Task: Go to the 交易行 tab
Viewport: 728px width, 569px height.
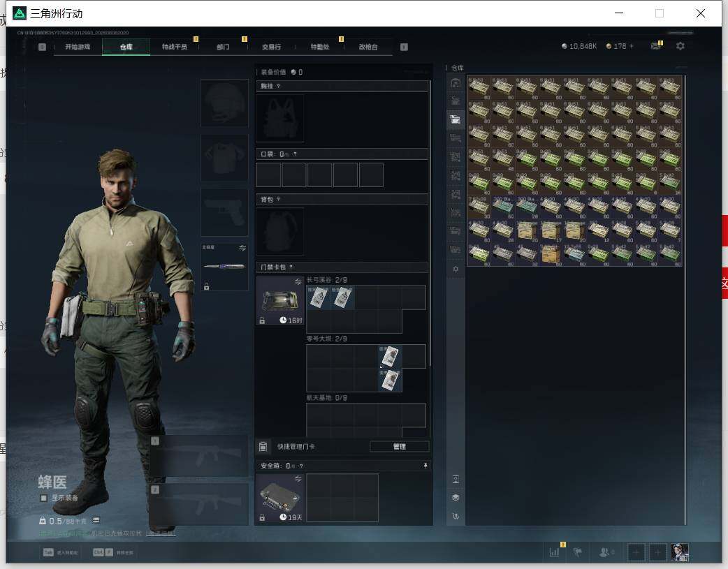Action: click(x=271, y=47)
